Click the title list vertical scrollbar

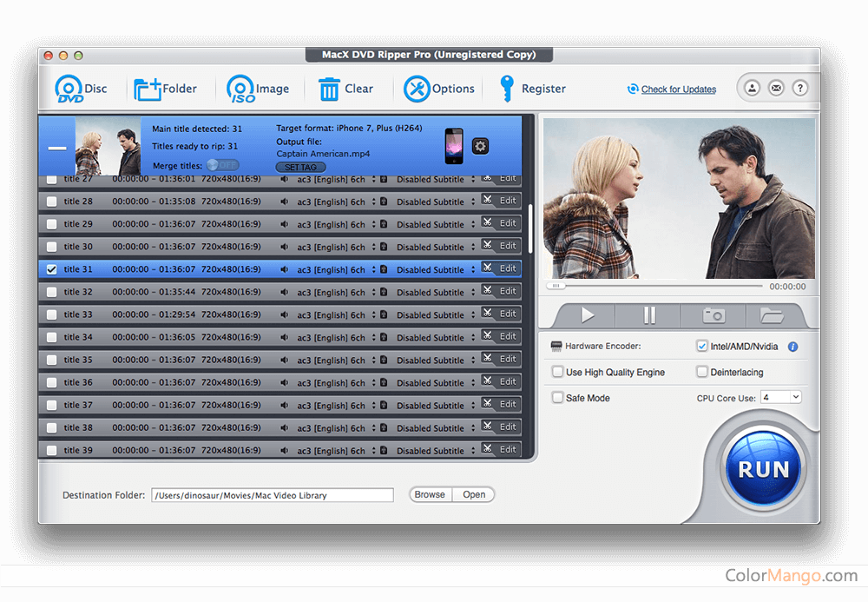(x=530, y=228)
